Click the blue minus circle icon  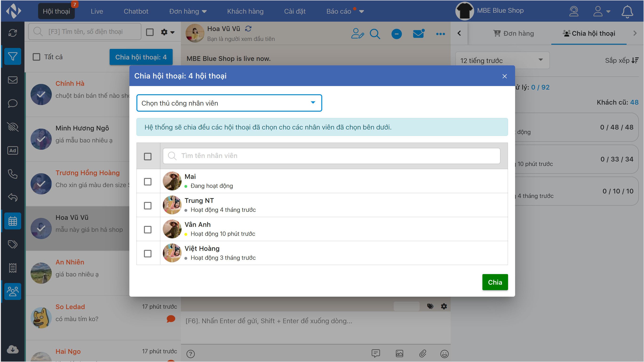[397, 34]
